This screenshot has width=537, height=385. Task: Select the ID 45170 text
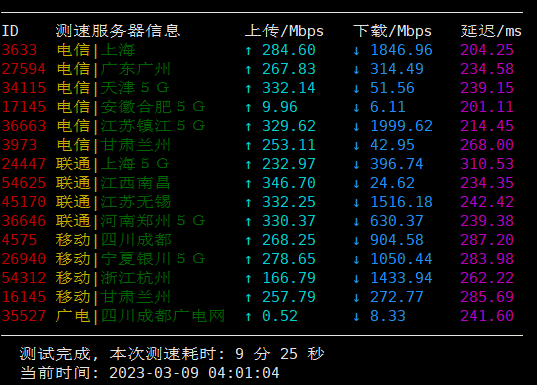point(24,202)
